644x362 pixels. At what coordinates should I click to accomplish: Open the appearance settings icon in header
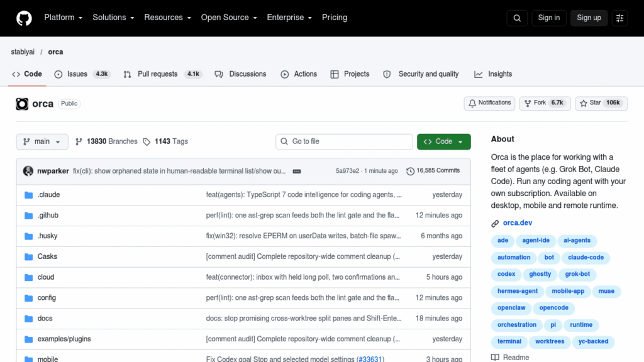(x=619, y=18)
